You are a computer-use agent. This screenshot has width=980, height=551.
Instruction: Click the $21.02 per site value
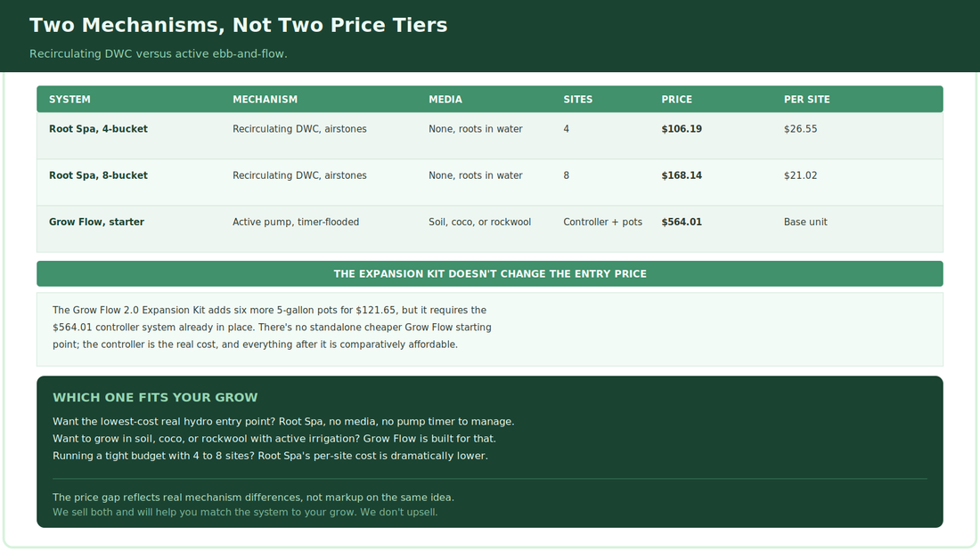pos(800,175)
